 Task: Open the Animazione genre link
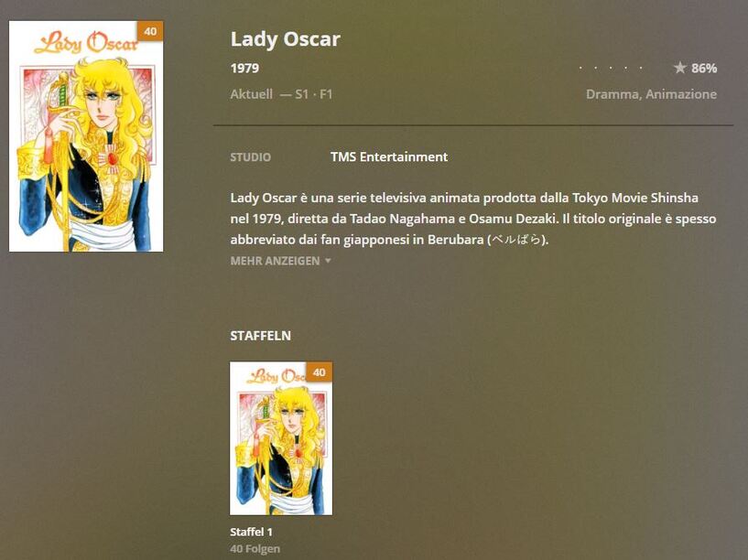click(681, 94)
